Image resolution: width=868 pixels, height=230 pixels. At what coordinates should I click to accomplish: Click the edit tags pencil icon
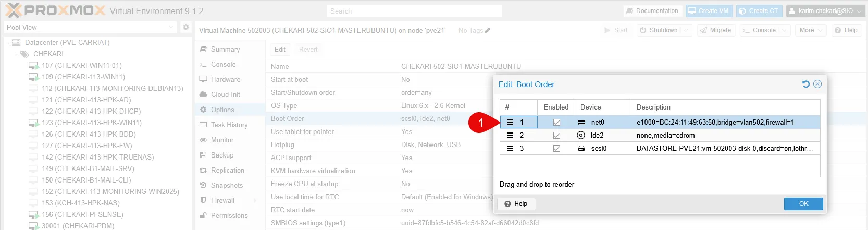[x=488, y=31]
